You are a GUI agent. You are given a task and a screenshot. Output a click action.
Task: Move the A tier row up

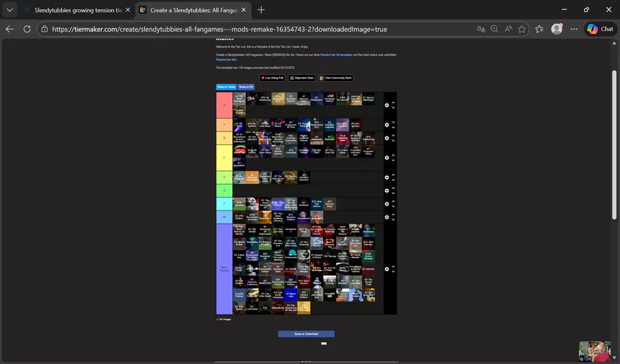click(393, 122)
